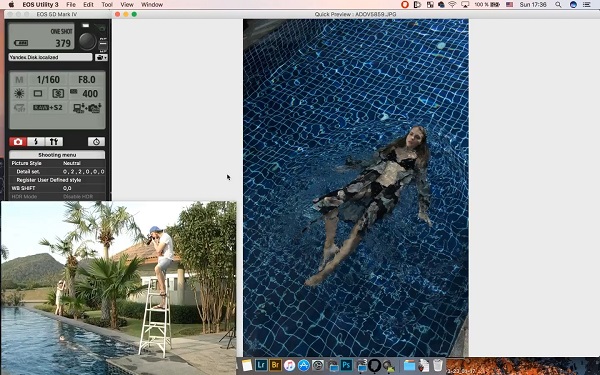
Task: Open the destination folder dropdown button
Action: click(101, 57)
